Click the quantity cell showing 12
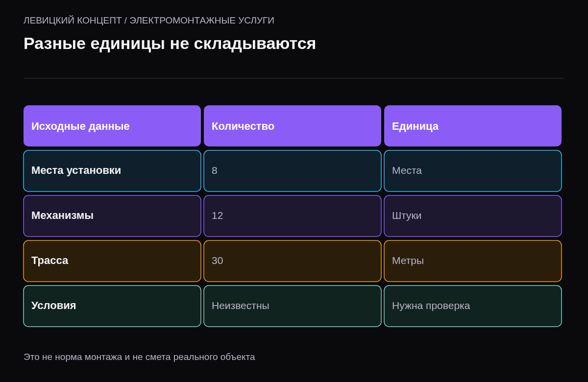Screen dimensions: 588x382 pos(293,216)
